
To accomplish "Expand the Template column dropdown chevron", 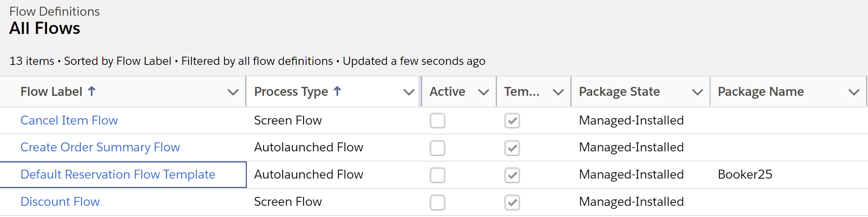I will click(x=558, y=92).
